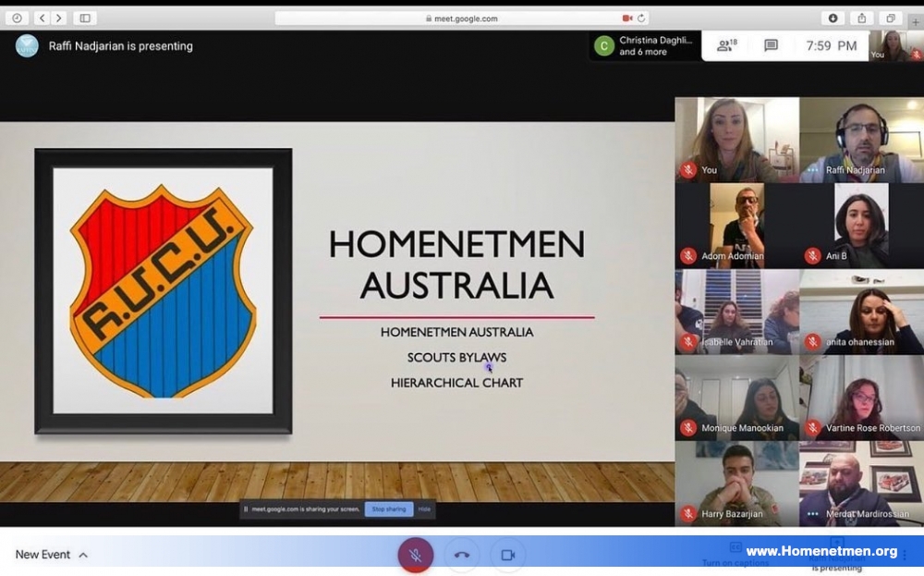Select Raffi Nadjarian video tile
Image resolution: width=924 pixels, height=576 pixels.
click(x=861, y=140)
